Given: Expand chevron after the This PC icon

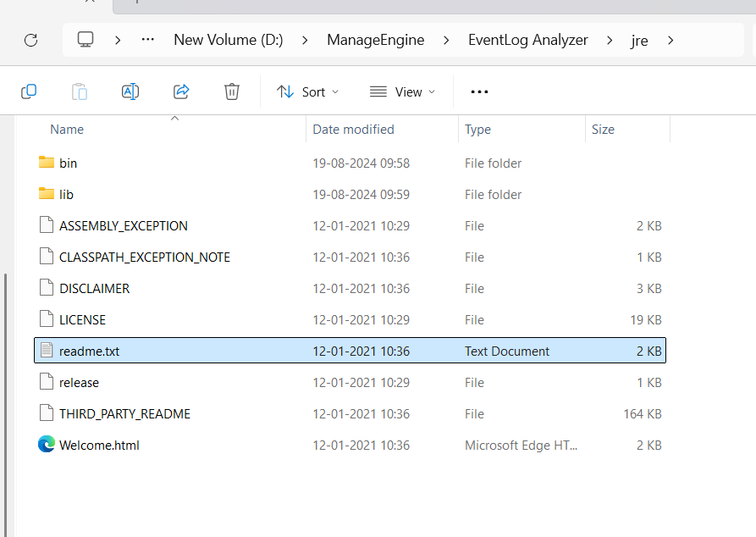Looking at the screenshot, I should tap(118, 40).
